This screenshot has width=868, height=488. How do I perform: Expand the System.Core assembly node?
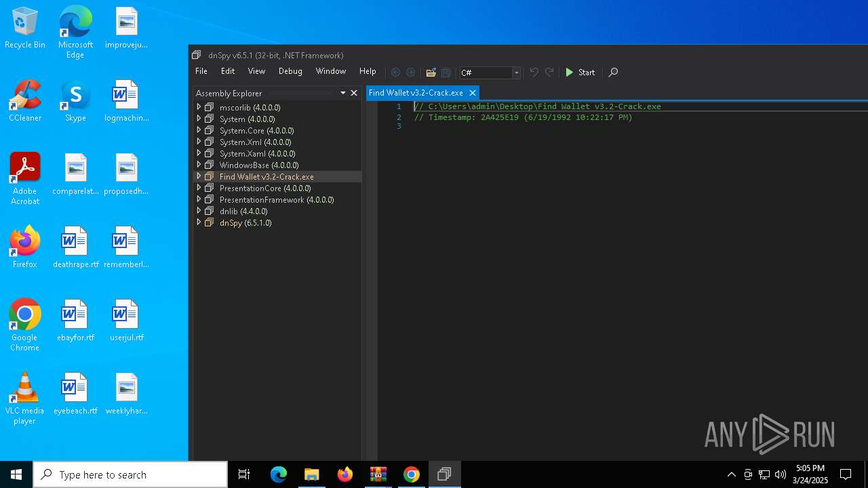pyautogui.click(x=199, y=130)
